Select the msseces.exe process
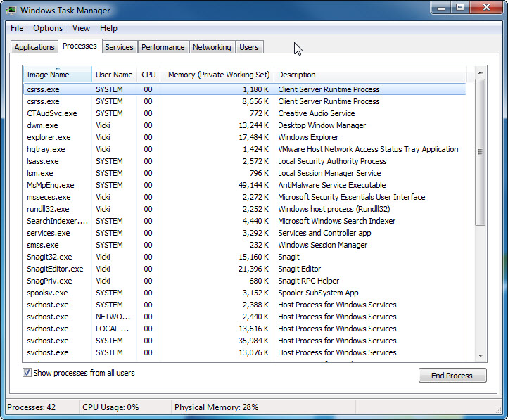Image resolution: width=508 pixels, height=420 pixels. (245, 197)
